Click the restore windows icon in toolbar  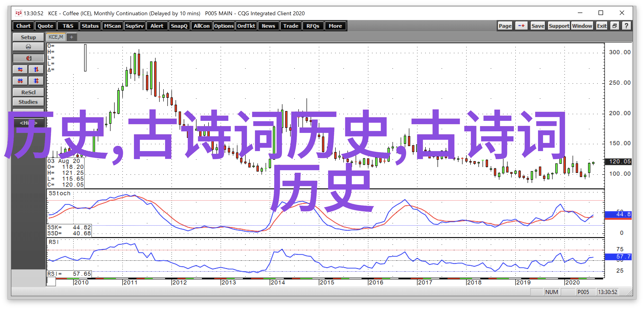(x=614, y=26)
